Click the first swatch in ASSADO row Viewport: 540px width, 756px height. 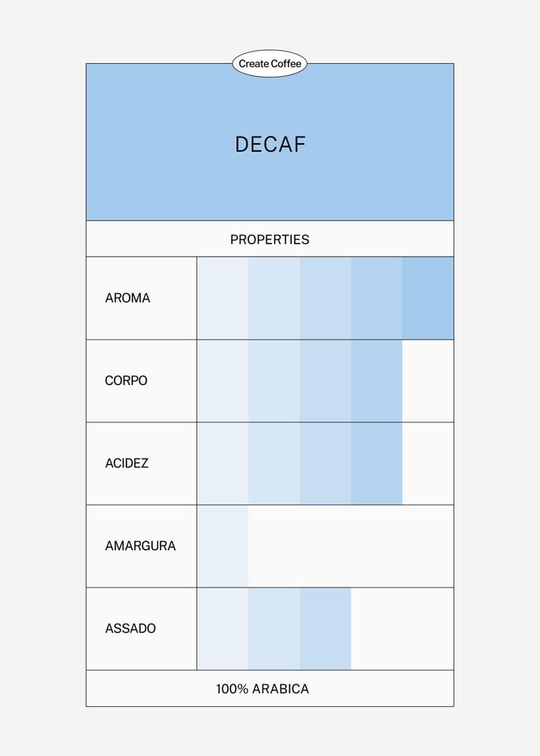click(222, 629)
